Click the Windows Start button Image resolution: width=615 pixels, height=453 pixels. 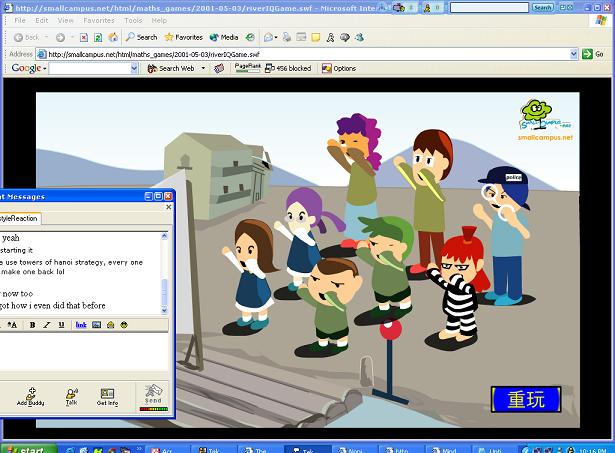pos(27,448)
